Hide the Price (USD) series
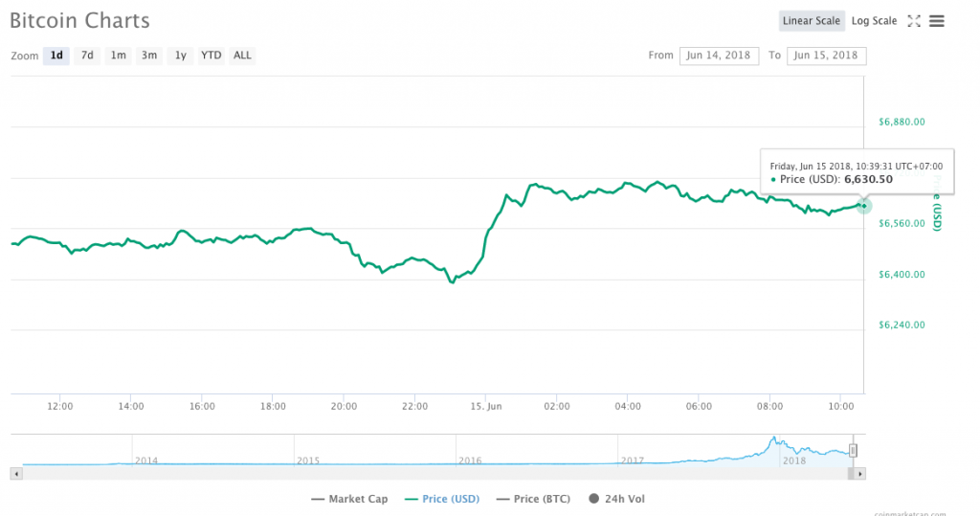The image size is (980, 516). point(441,499)
